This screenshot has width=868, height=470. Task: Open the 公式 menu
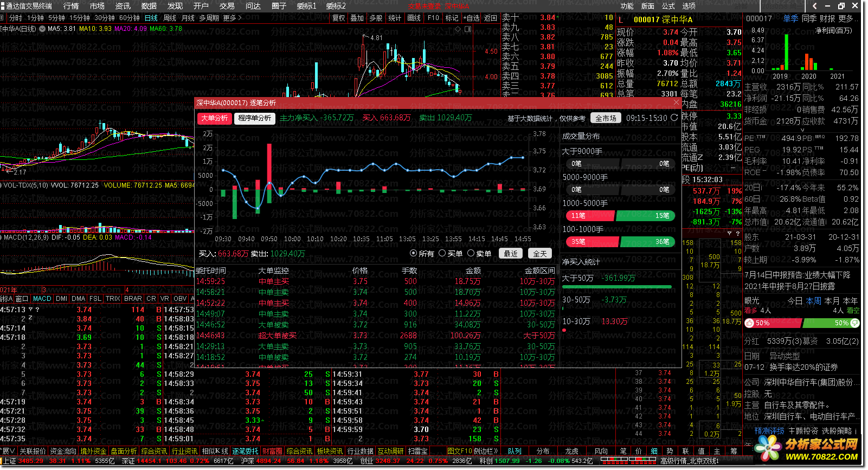pyautogui.click(x=668, y=6)
